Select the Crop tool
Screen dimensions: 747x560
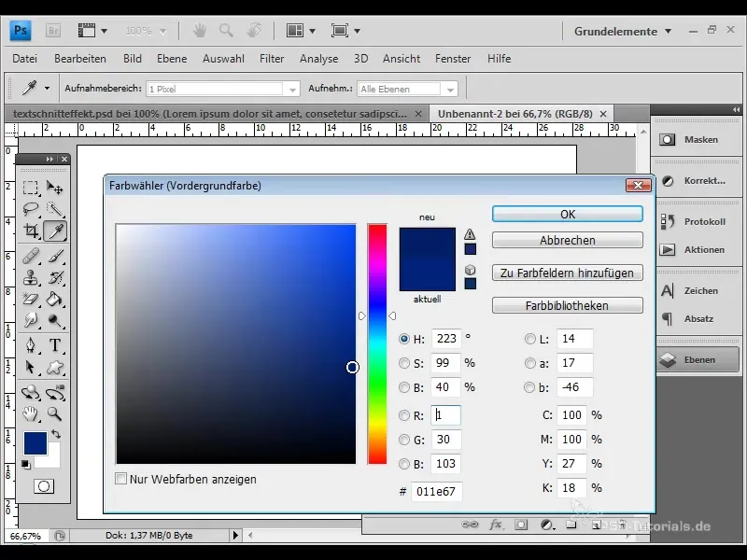click(x=31, y=231)
